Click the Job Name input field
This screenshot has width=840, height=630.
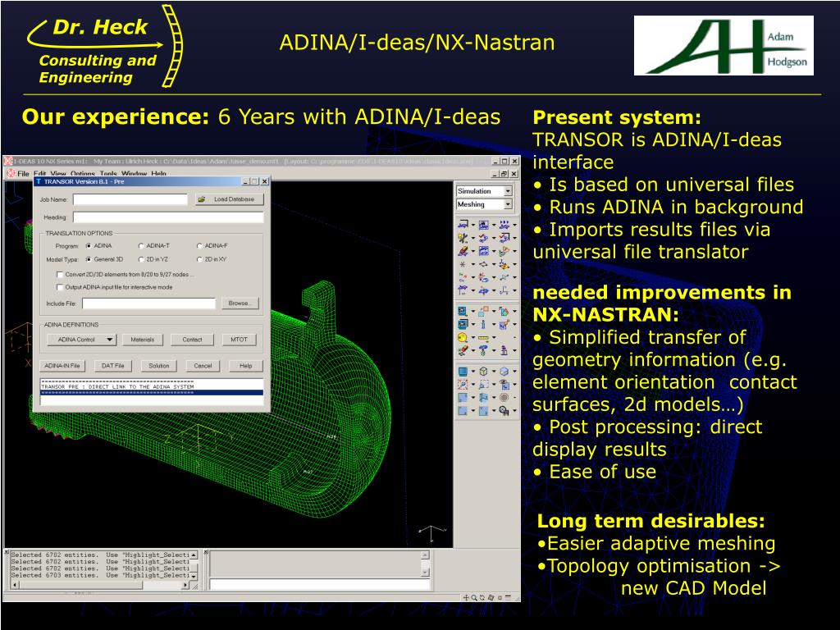pyautogui.click(x=130, y=199)
